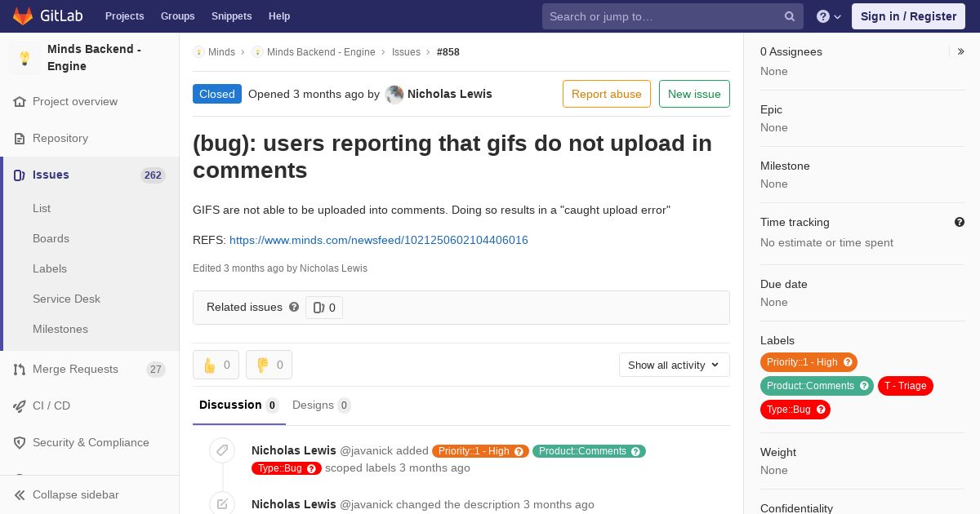Give a thumbs down reaction
Viewport: 980px width, 514px height.
(x=269, y=365)
